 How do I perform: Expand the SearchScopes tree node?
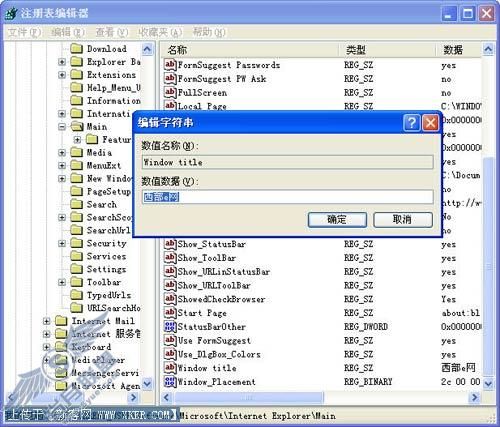[x=62, y=217]
